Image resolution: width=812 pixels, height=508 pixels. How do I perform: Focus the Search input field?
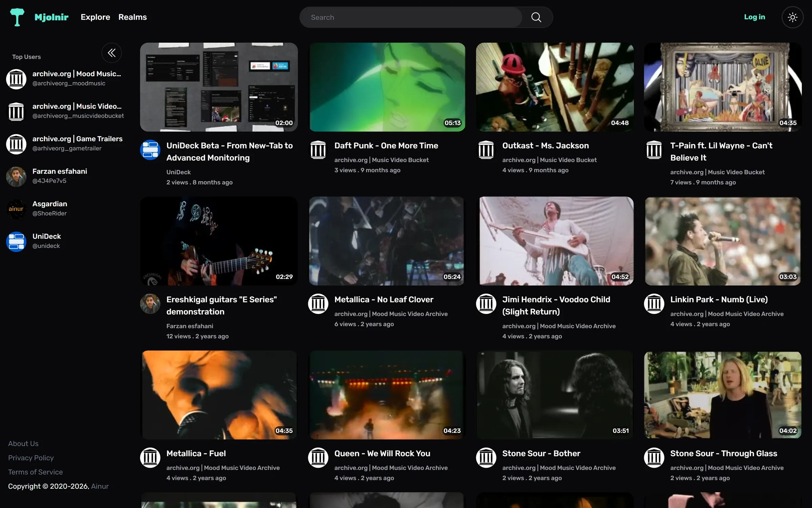[x=411, y=17]
